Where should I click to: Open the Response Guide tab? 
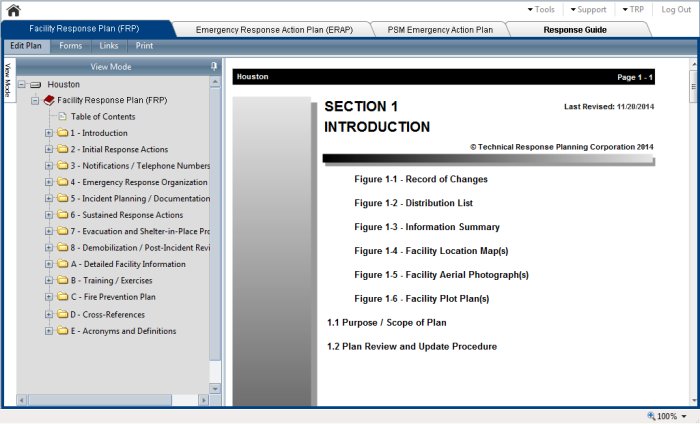(574, 30)
